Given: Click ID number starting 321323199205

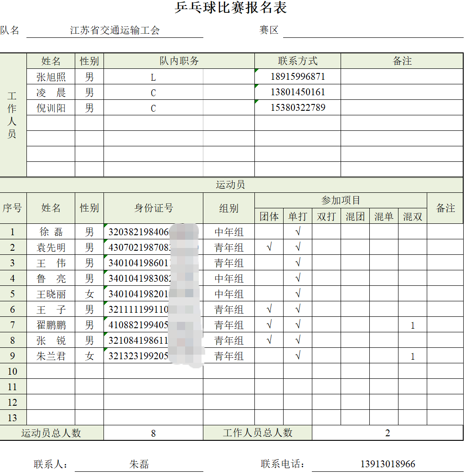Looking at the screenshot, I should [153, 356].
